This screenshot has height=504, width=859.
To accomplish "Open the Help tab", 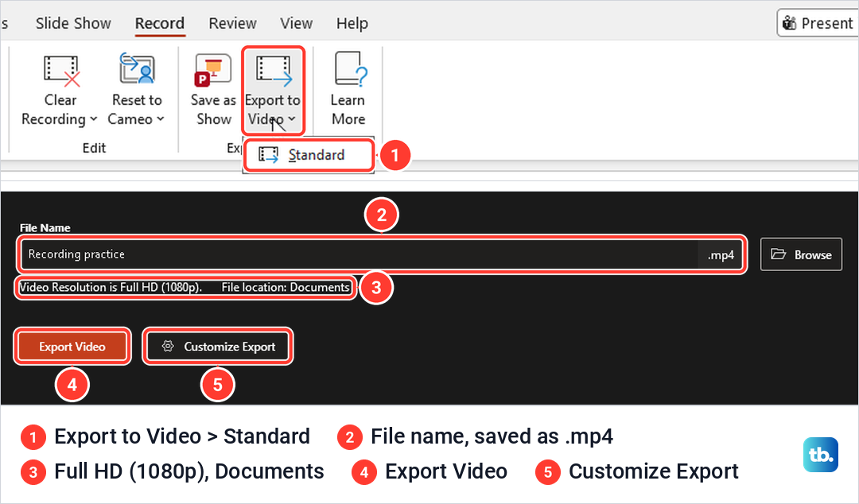I will (352, 23).
